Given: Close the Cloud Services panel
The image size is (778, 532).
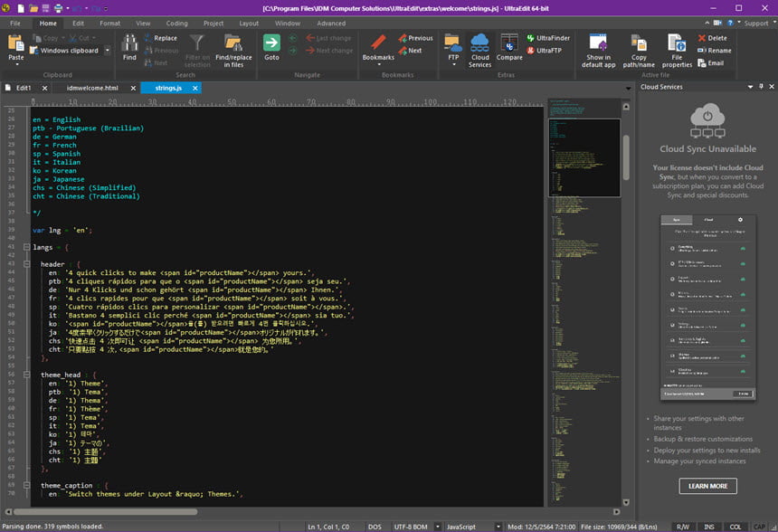Looking at the screenshot, I should click(772, 87).
